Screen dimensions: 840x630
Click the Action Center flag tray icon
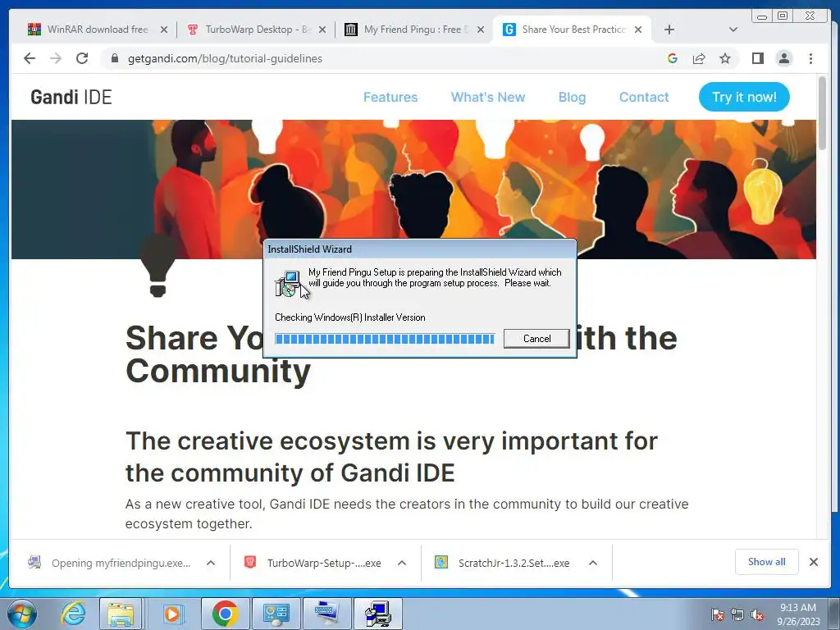717,614
